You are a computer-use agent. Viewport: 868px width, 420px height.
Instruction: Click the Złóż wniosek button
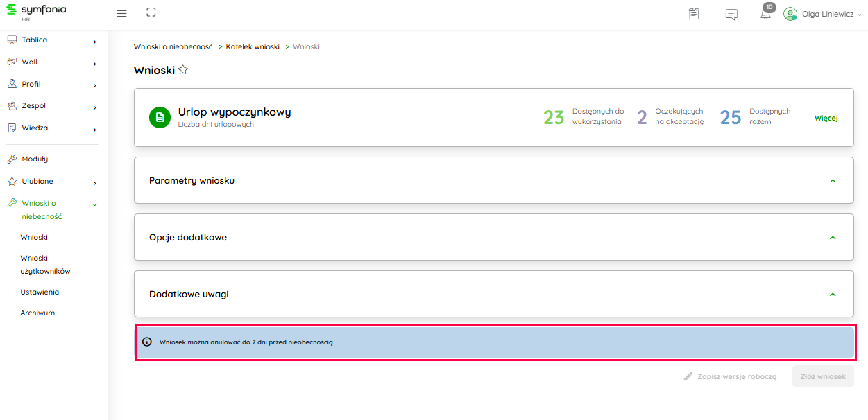coord(823,376)
